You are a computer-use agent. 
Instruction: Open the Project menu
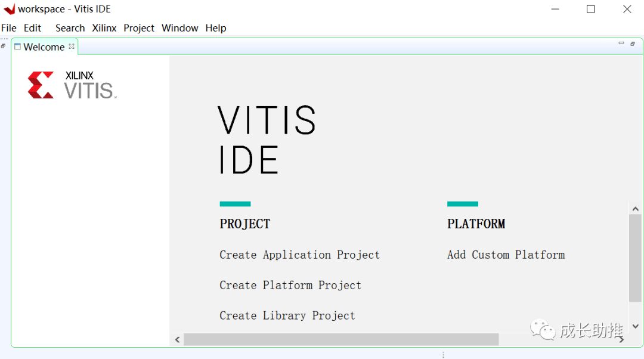[138, 28]
